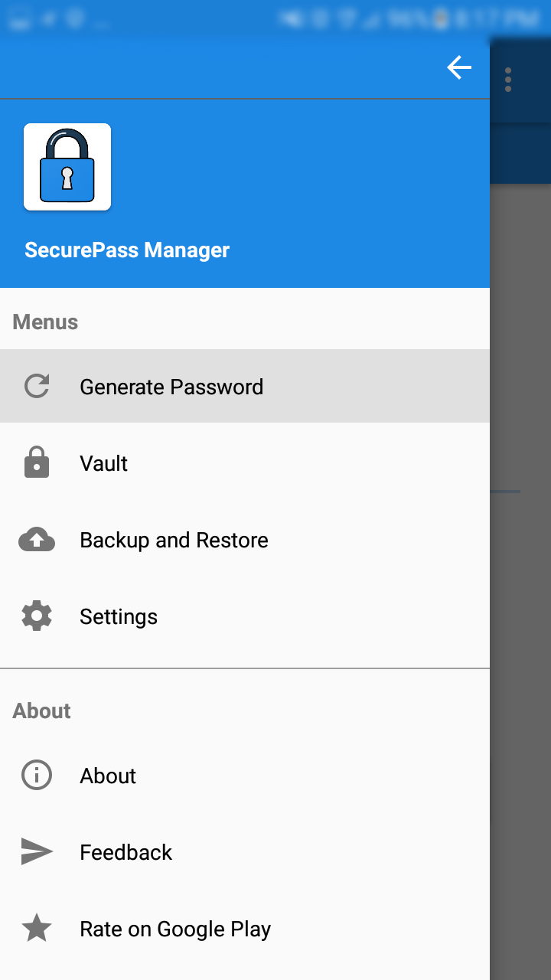The height and width of the screenshot is (980, 551).
Task: Open Backup and Restore
Action: tap(174, 540)
